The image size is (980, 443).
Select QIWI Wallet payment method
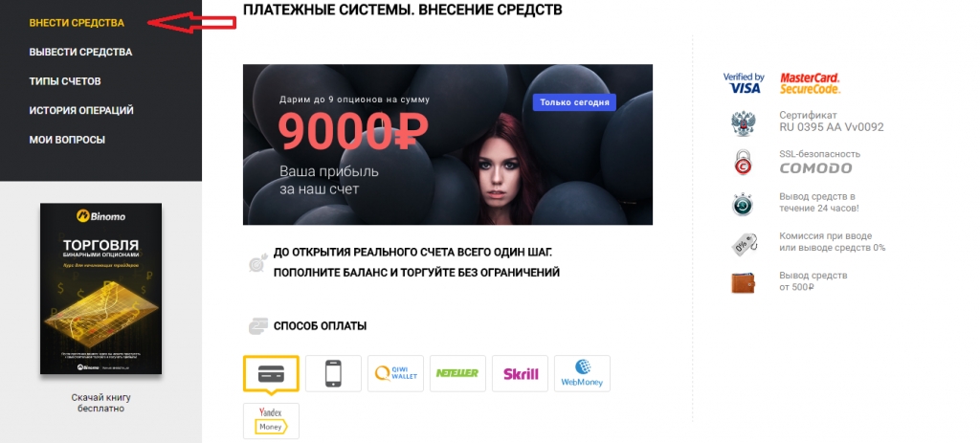click(395, 374)
